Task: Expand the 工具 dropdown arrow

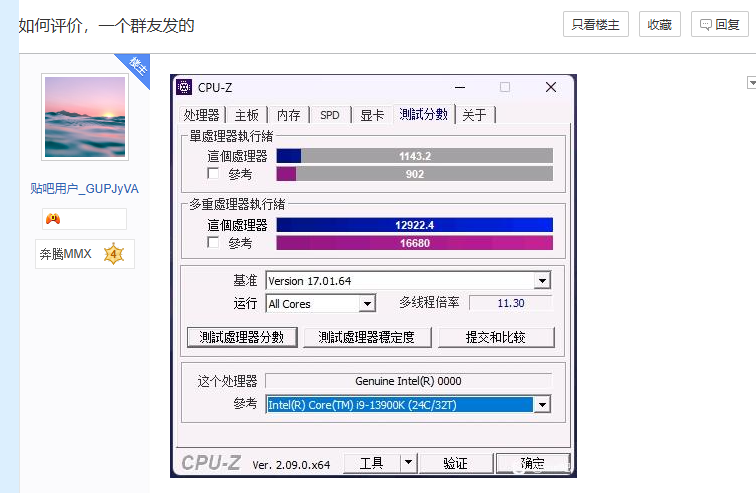Action: 408,463
